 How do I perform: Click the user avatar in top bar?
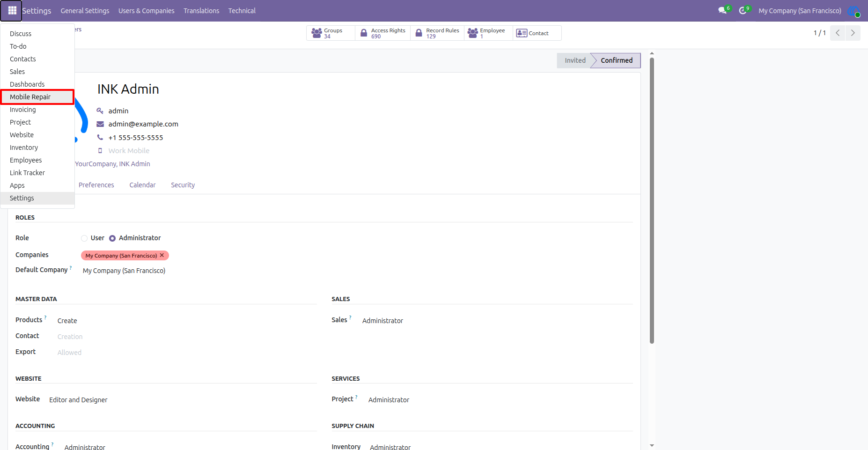click(x=854, y=10)
